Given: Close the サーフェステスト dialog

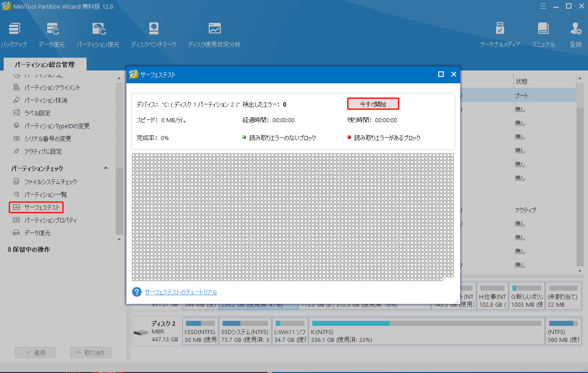Looking at the screenshot, I should point(454,74).
